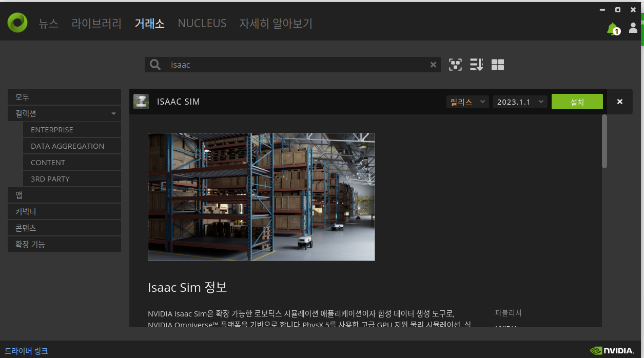Select the 확장 기능 category
The image size is (644, 358).
(x=65, y=244)
